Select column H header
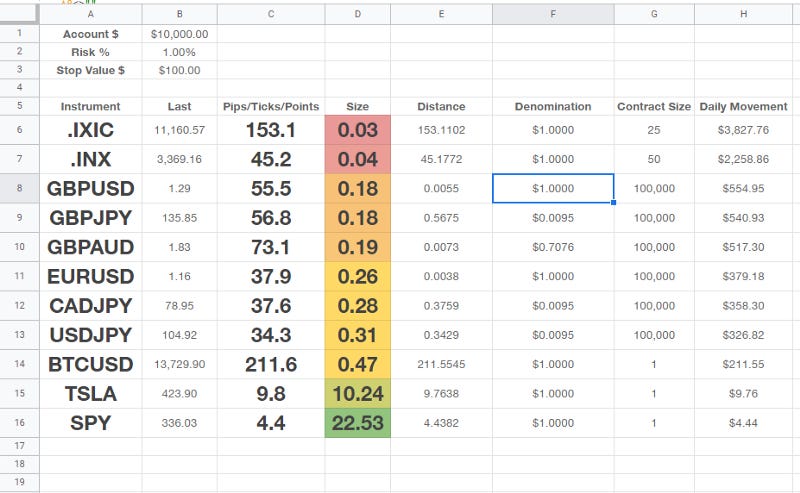The width and height of the screenshot is (800, 493). [743, 14]
